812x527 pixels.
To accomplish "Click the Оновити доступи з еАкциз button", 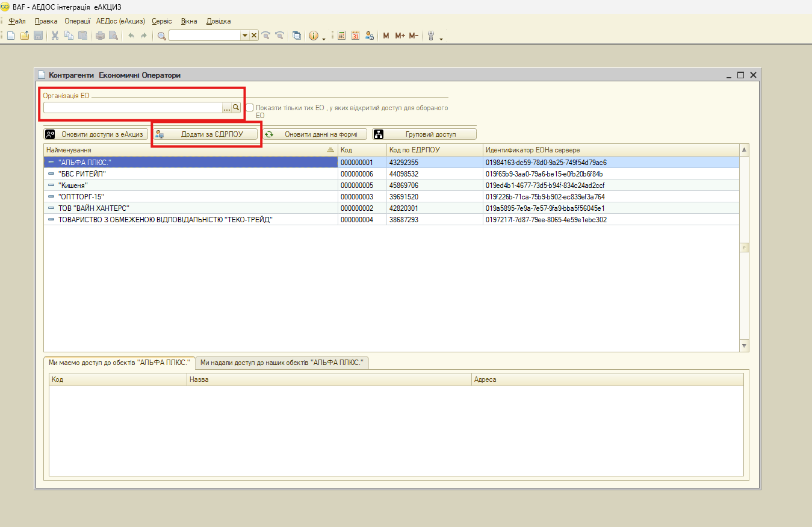I will click(x=96, y=134).
